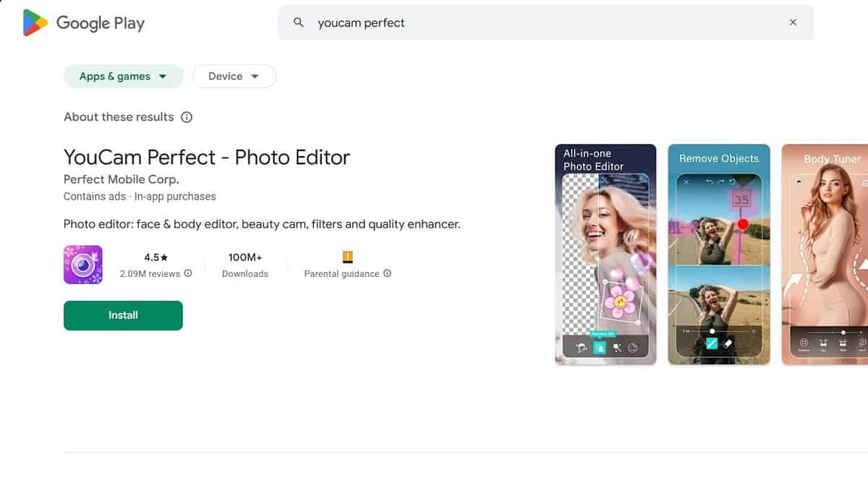
Task: View the All-in-one Photo Editor screenshot
Action: [605, 254]
